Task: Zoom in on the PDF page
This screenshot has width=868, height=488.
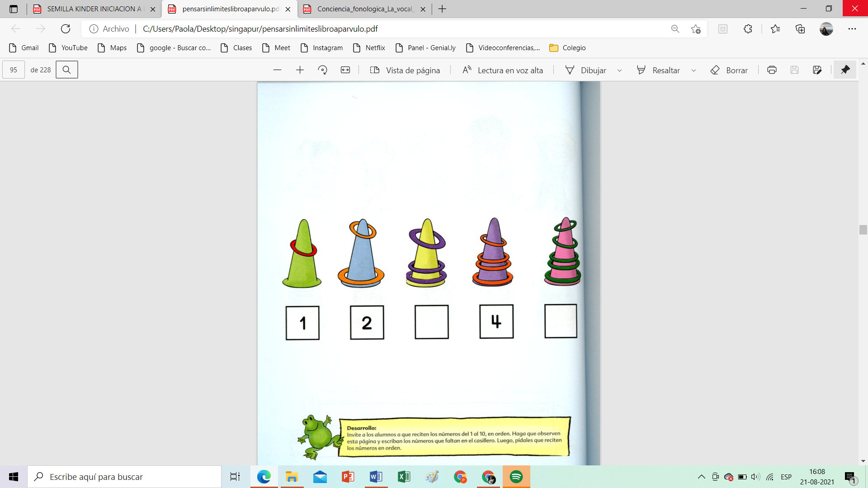Action: [300, 70]
